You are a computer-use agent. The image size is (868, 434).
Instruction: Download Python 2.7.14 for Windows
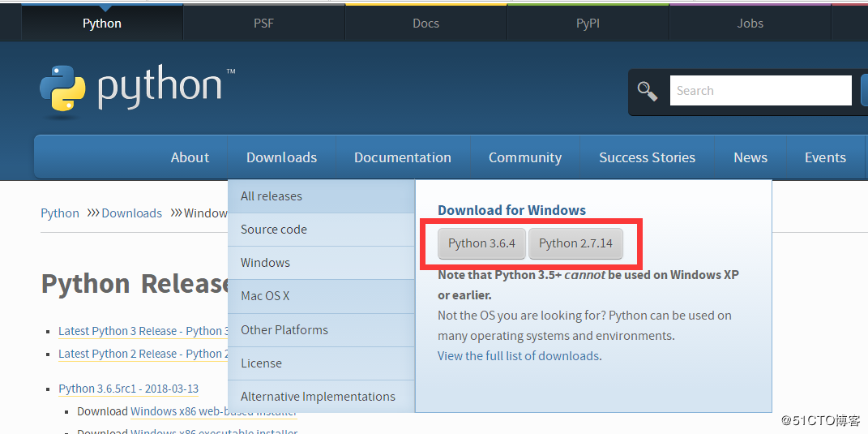575,243
